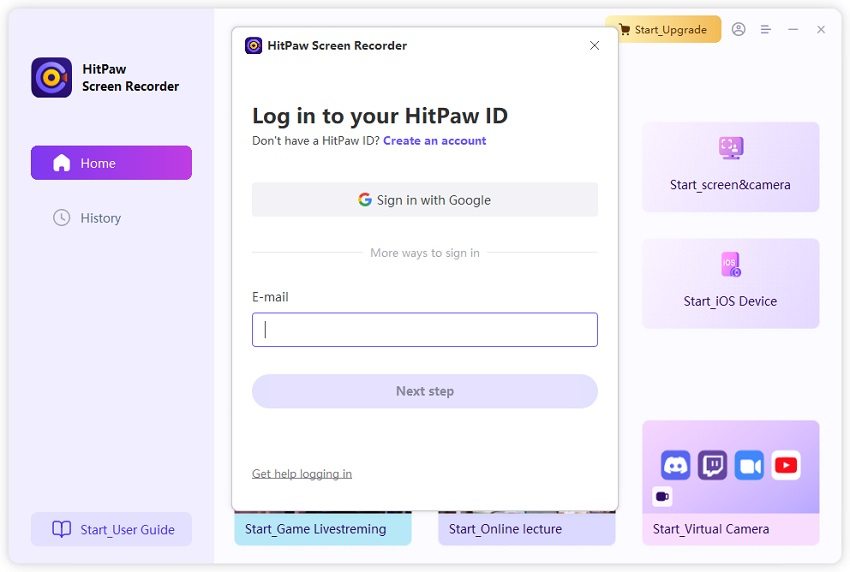Click the History clock icon

click(61, 217)
